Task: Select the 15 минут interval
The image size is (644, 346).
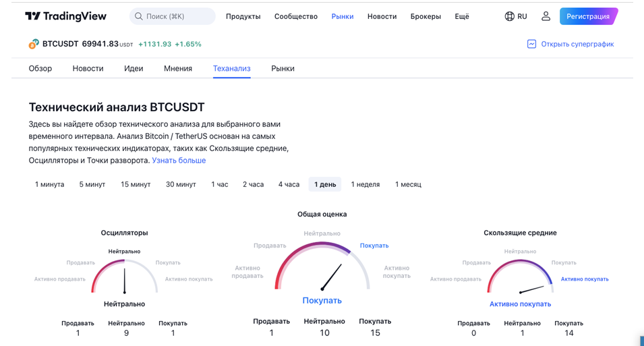Action: tap(136, 185)
